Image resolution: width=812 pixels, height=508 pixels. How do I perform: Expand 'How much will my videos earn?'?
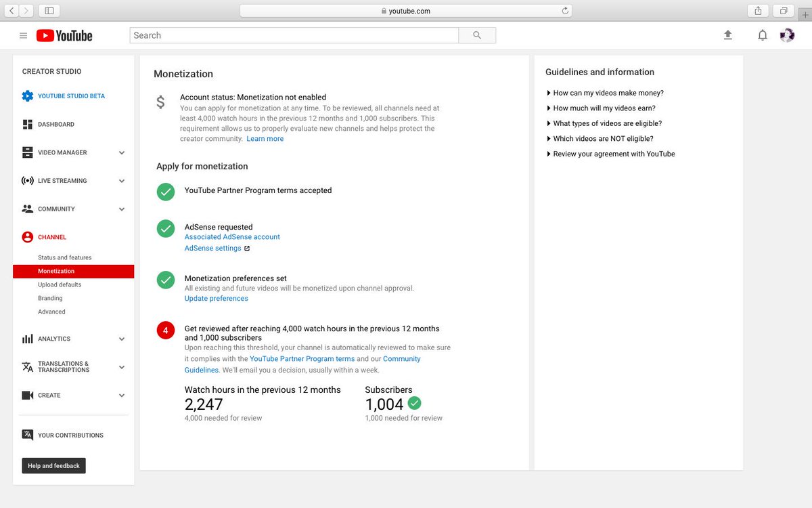pyautogui.click(x=601, y=108)
